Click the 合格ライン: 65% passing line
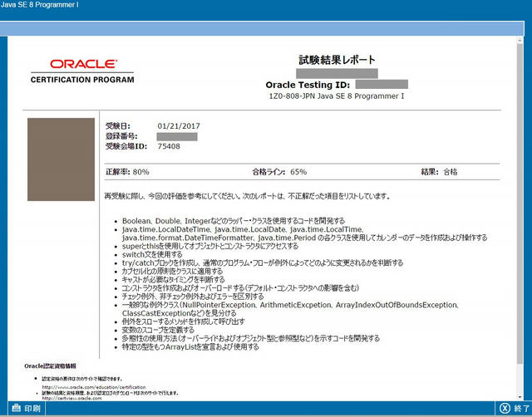 pyautogui.click(x=279, y=172)
